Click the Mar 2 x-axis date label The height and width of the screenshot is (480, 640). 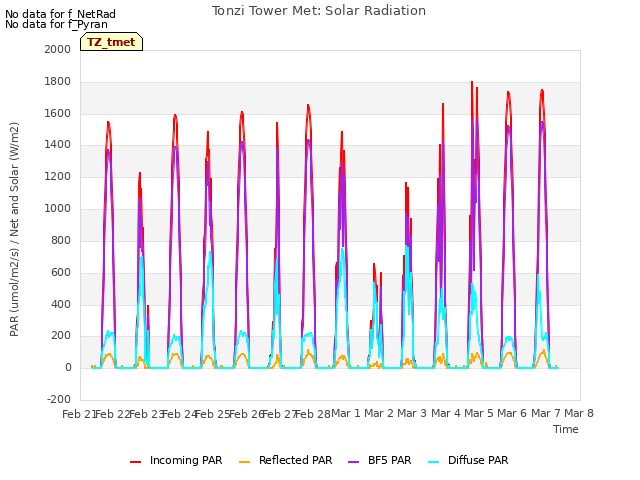[379, 413]
